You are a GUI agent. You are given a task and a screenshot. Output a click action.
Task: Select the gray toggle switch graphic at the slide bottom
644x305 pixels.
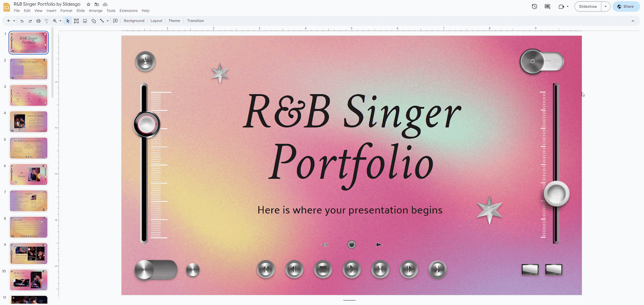[156, 270]
